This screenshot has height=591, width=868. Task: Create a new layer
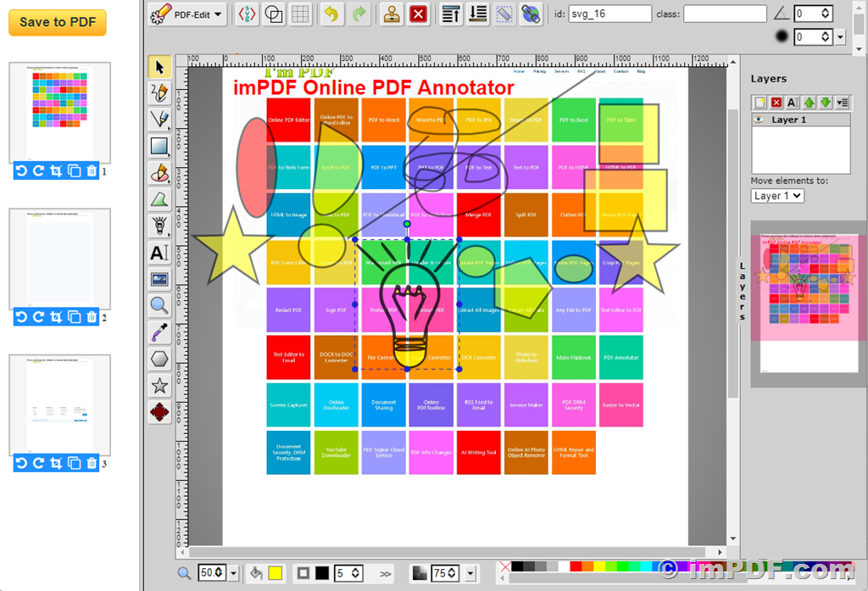pos(759,103)
